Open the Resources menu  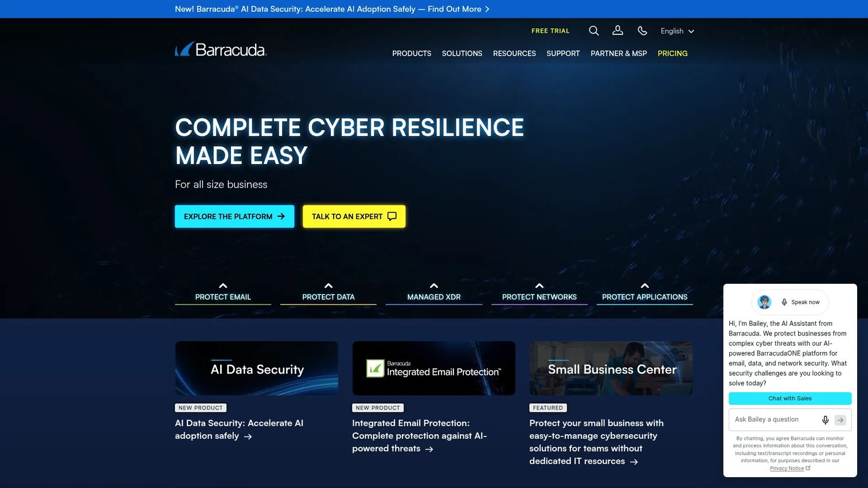point(514,53)
